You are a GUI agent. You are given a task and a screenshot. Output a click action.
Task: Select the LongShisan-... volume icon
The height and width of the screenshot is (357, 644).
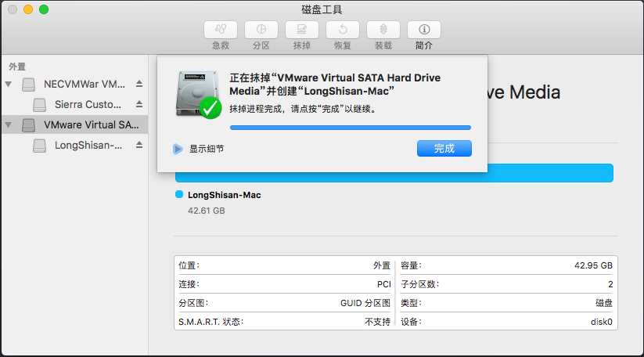39,146
